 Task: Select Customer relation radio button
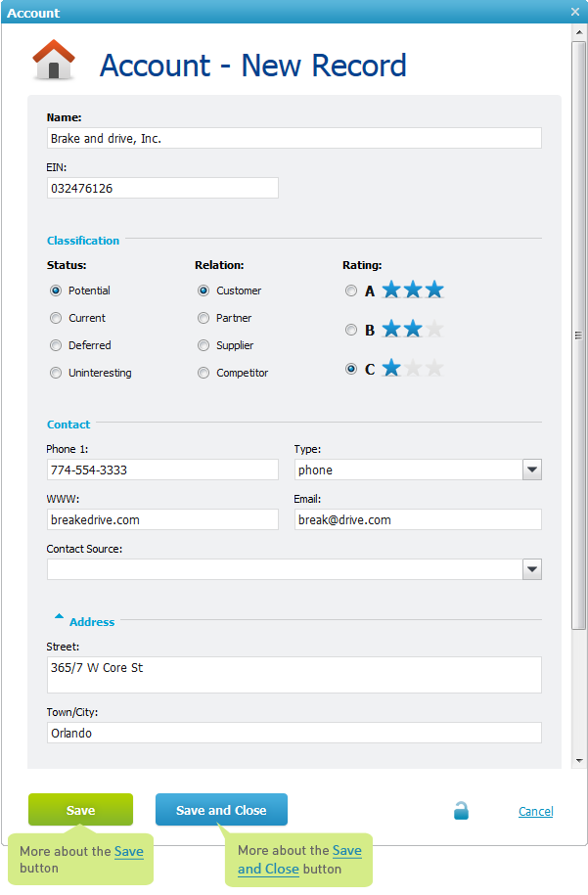click(x=204, y=291)
